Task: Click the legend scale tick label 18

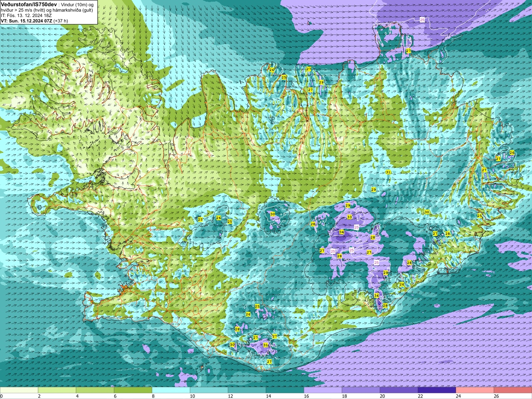Action: click(344, 397)
